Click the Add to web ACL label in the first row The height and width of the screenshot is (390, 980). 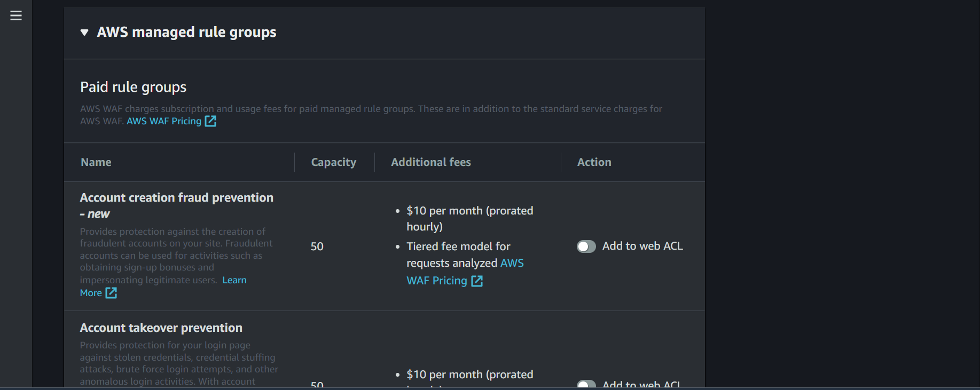pyautogui.click(x=642, y=246)
